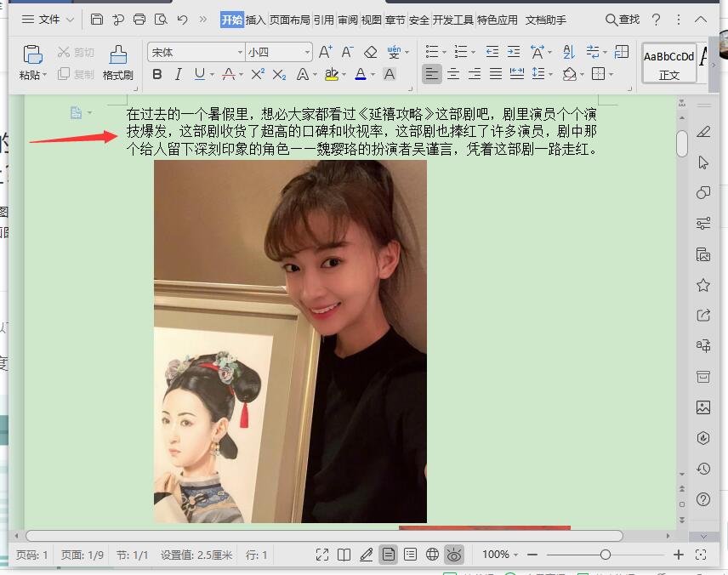Open the font size 小四 dropdown

[307, 53]
